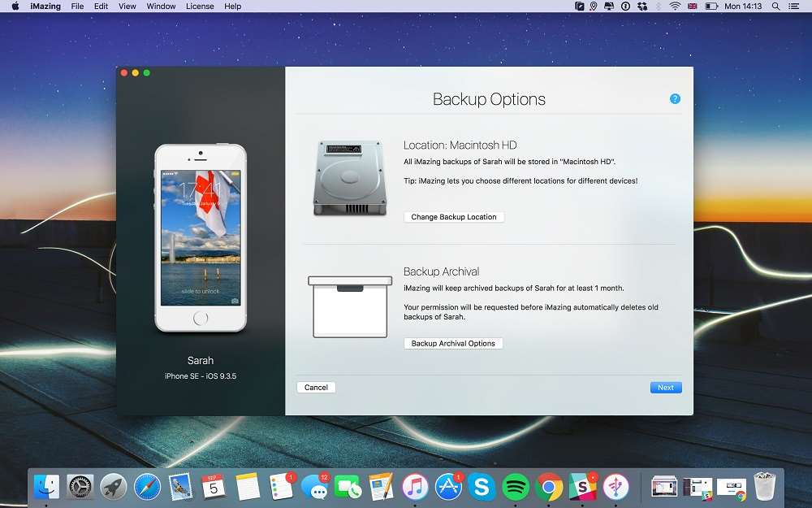Open Backup Archival Options
Image resolution: width=812 pixels, height=508 pixels.
click(x=453, y=343)
